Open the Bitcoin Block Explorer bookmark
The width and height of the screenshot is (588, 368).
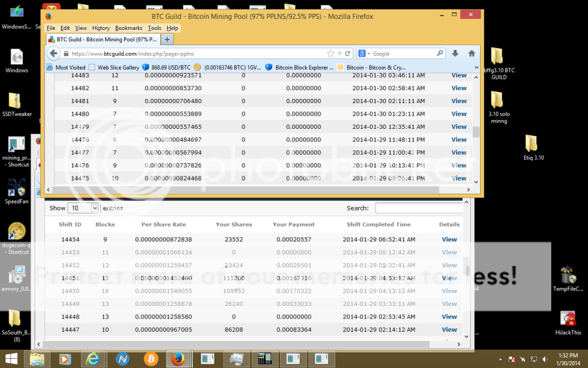click(x=299, y=68)
